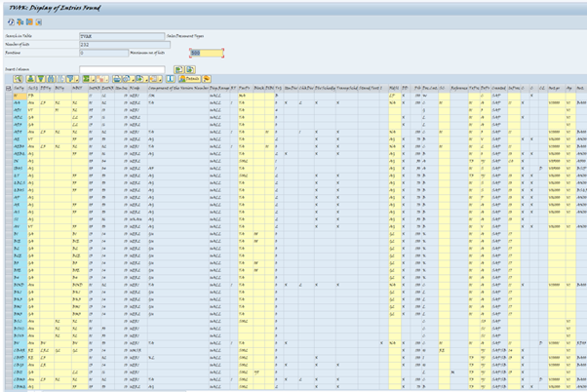Click the find-next icon right of Search Column field
This screenshot has height=392, width=587.
(x=189, y=69)
